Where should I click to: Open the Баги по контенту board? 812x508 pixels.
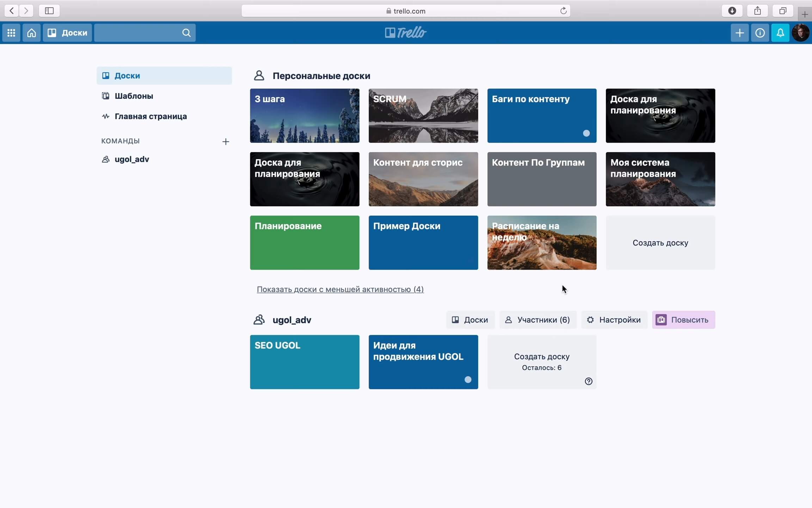542,116
